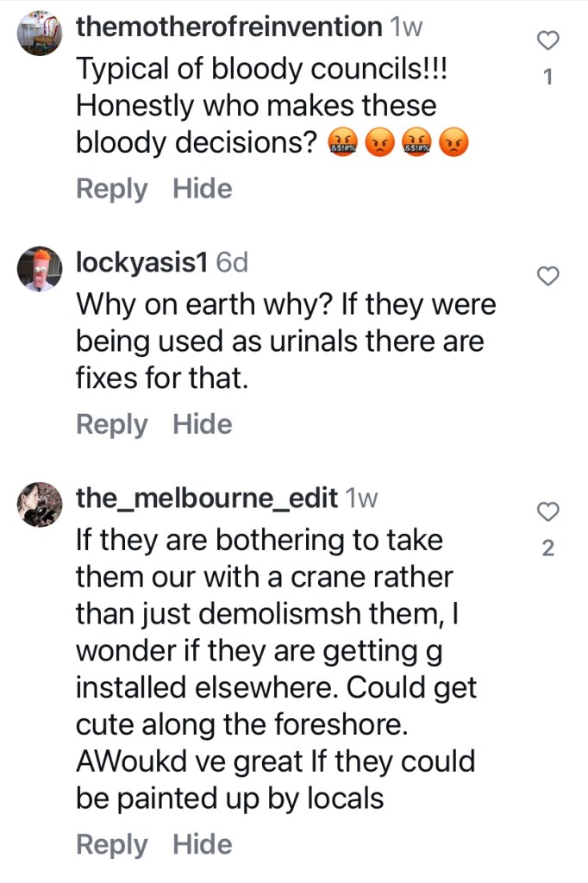This screenshot has width=588, height=883.
Task: Reply to lockyasis1's urinals comment
Action: [x=112, y=424]
